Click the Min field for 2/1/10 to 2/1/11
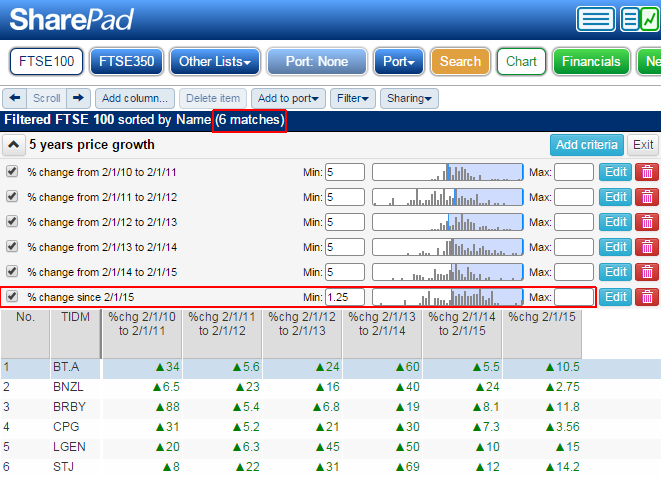661x477 pixels. [345, 172]
